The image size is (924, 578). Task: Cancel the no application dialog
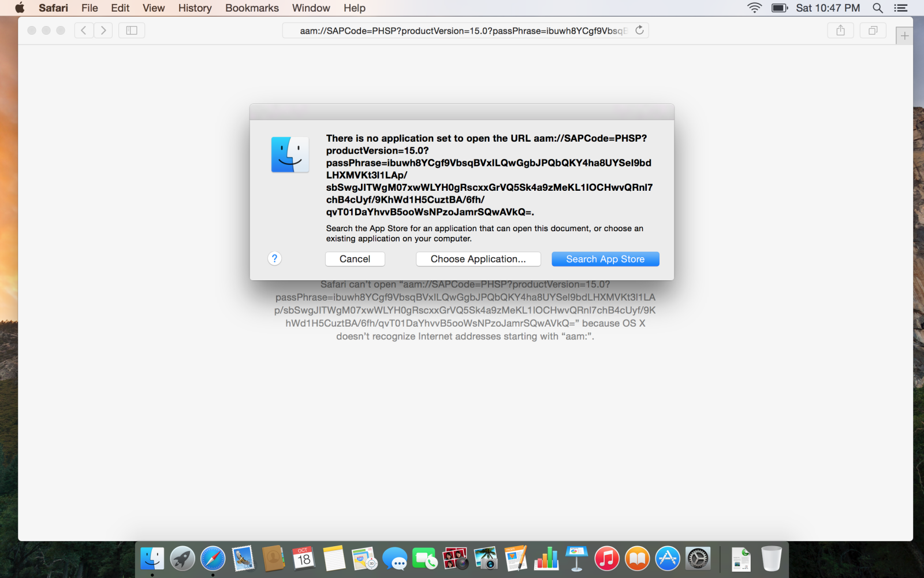click(355, 259)
